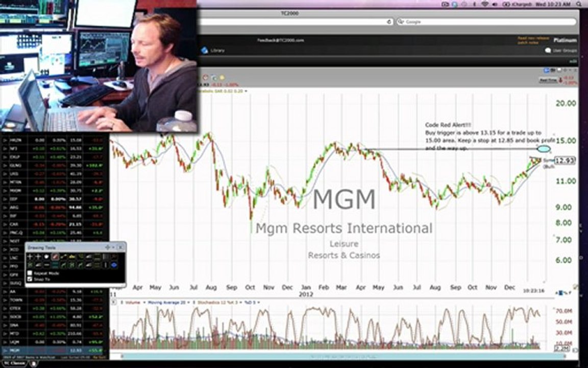The image size is (588, 368).
Task: Open the Parabolic SAR indicator dropdown
Action: pos(246,91)
